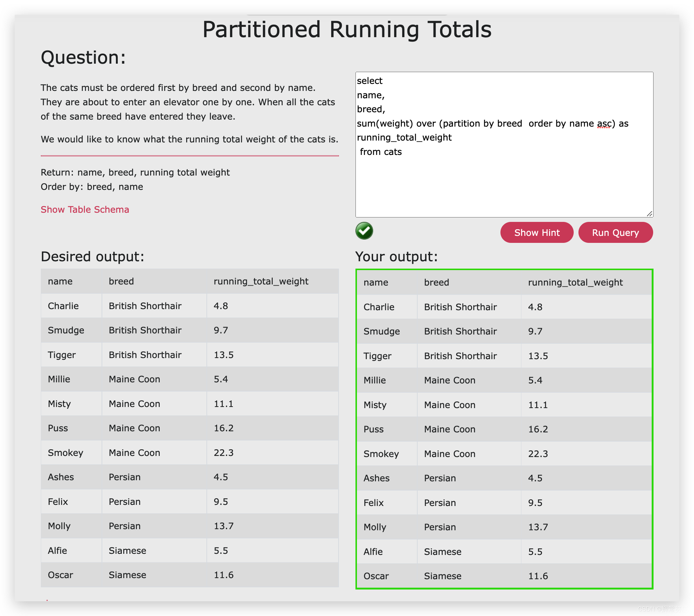
Task: Click the 'Your output:' heading
Action: point(397,256)
